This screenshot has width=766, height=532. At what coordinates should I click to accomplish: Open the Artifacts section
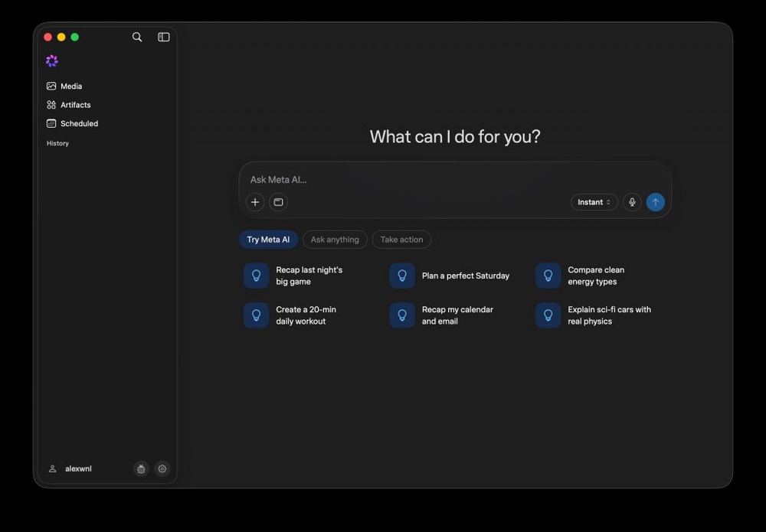pyautogui.click(x=69, y=105)
